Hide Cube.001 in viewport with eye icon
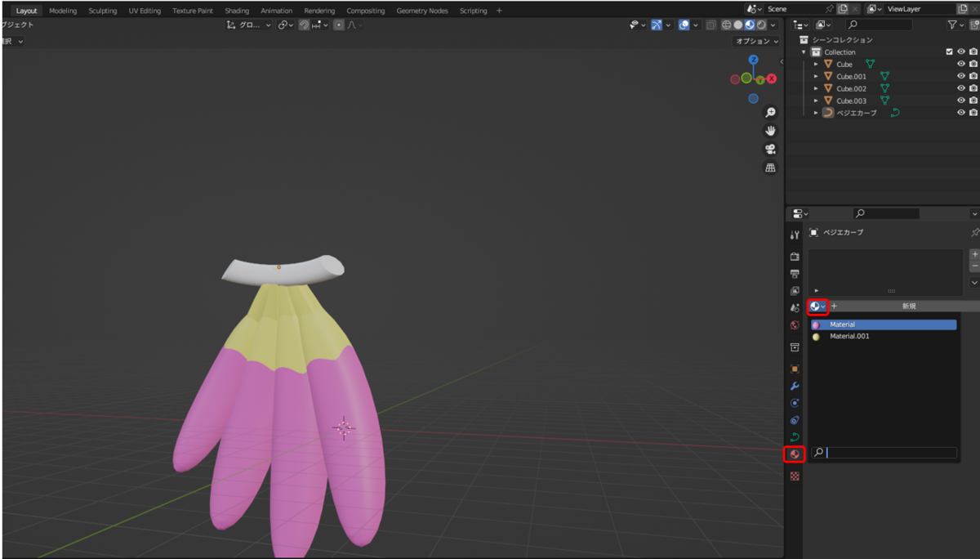980x559 pixels. click(961, 77)
